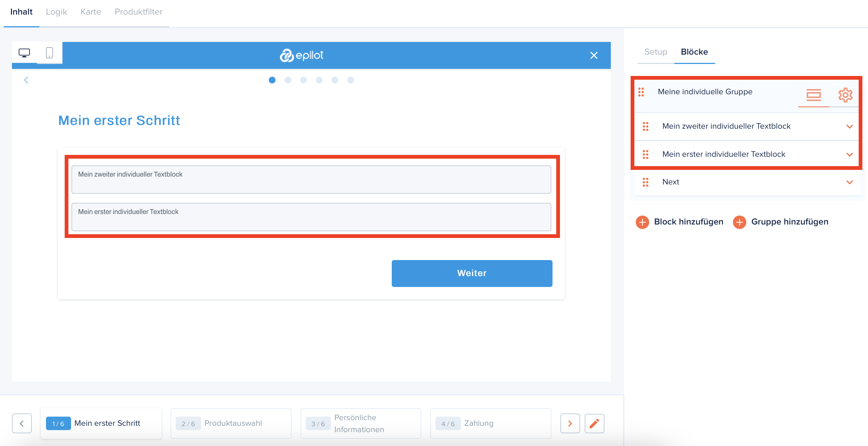868x446 pixels.
Task: Click the epilot logo in header
Action: pos(304,55)
